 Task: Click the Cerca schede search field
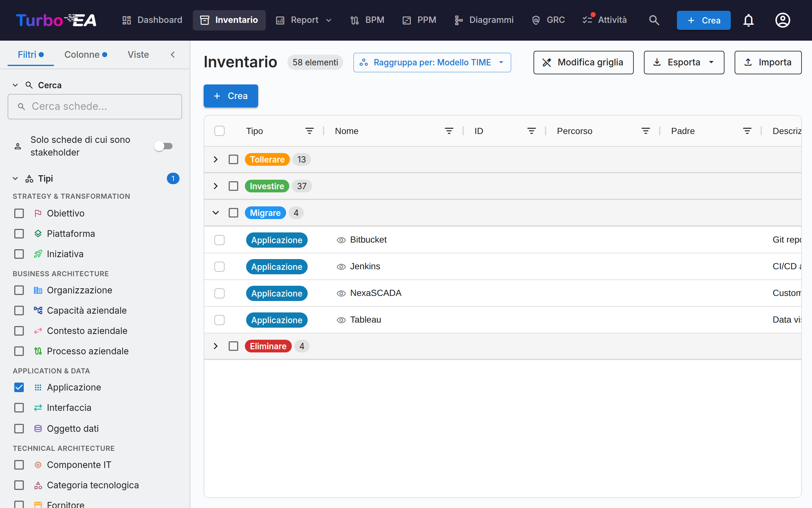(x=95, y=107)
